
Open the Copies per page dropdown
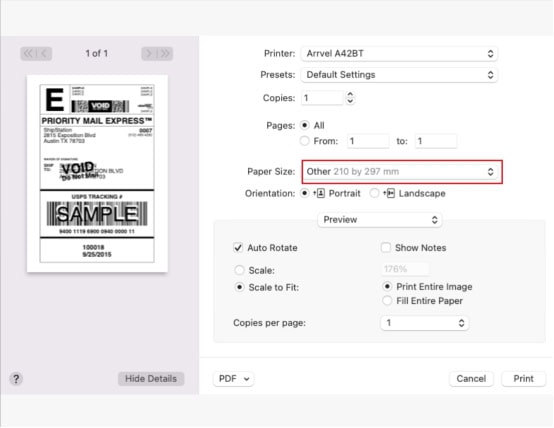(x=424, y=323)
